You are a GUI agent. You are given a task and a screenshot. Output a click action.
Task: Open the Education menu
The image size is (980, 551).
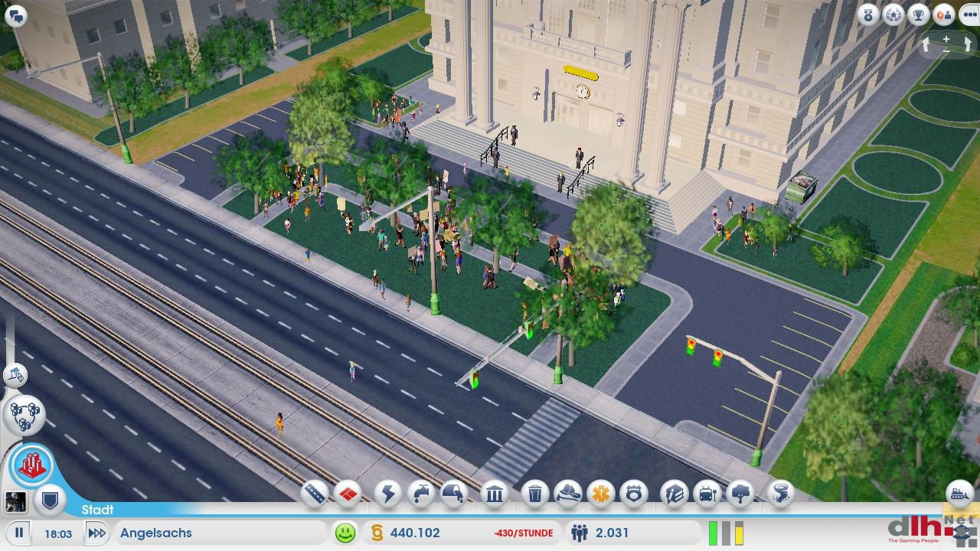[x=674, y=494]
